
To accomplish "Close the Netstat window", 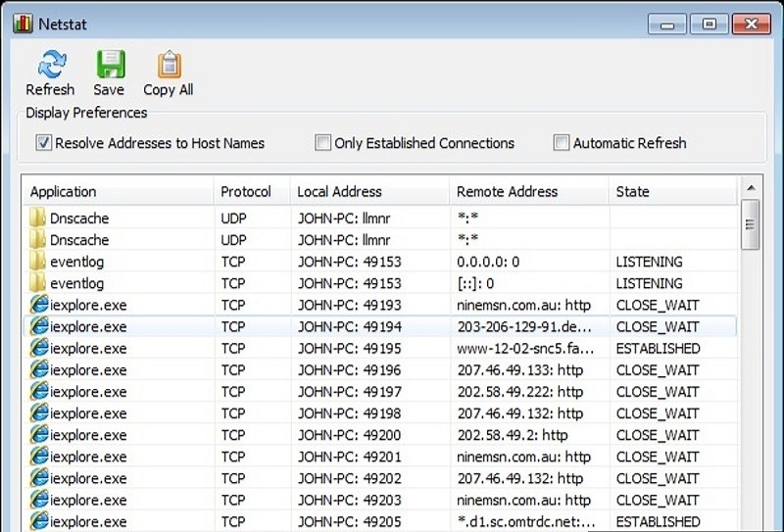I will [752, 24].
